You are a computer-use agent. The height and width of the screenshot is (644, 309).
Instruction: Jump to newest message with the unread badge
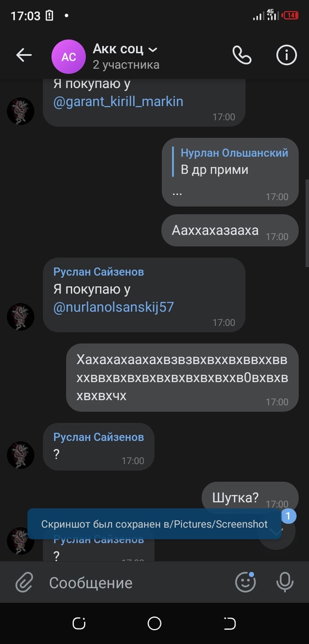[x=277, y=531]
